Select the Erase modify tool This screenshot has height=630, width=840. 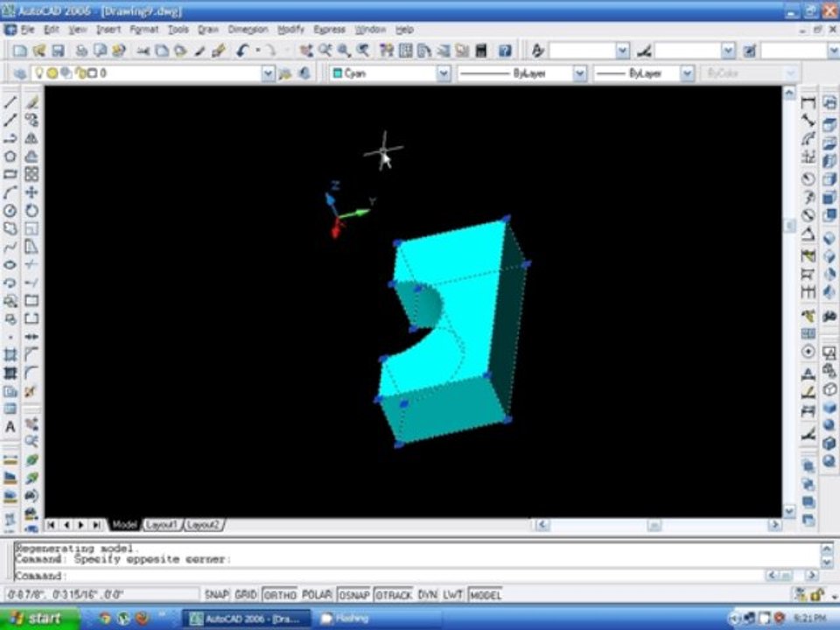pos(31,101)
